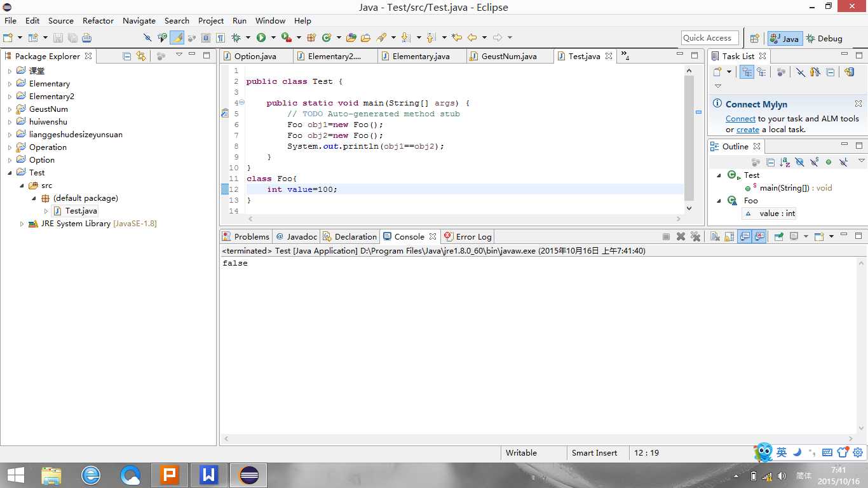Viewport: 868px width, 488px height.
Task: Toggle Mark Occurrences highlighter
Action: pyautogui.click(x=177, y=37)
